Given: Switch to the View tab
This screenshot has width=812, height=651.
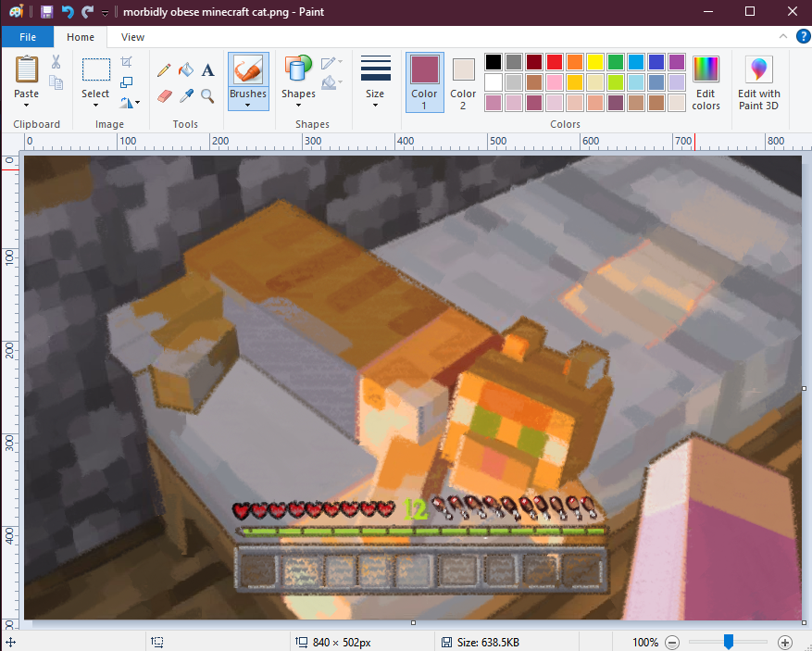Looking at the screenshot, I should point(132,37).
